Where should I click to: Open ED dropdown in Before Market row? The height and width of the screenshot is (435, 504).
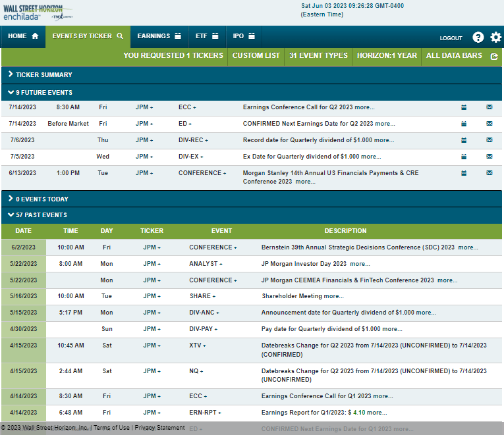click(185, 124)
